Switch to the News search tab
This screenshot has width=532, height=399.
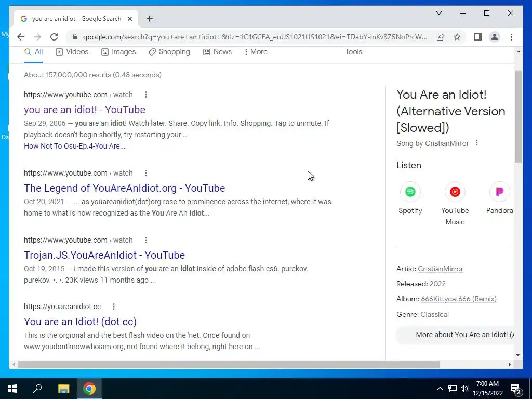click(218, 52)
